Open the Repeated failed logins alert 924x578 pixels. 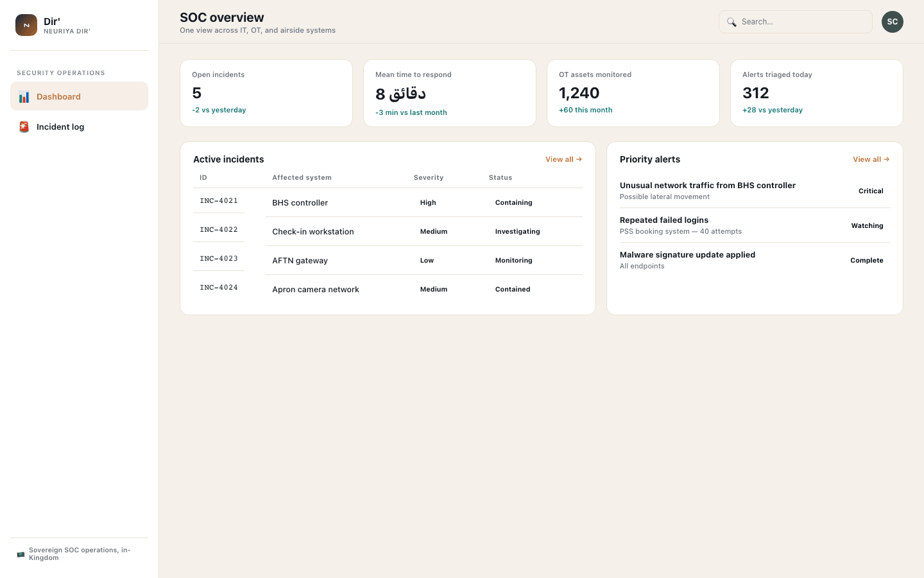click(x=755, y=225)
